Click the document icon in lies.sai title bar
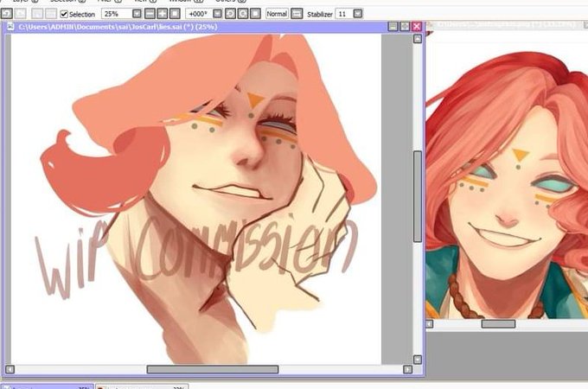588x389 pixels. tap(11, 27)
